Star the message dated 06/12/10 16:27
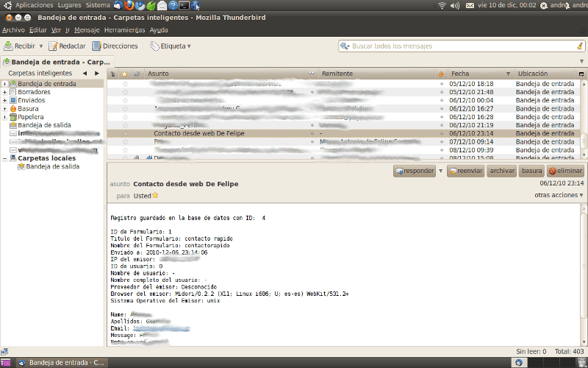 tap(125, 108)
